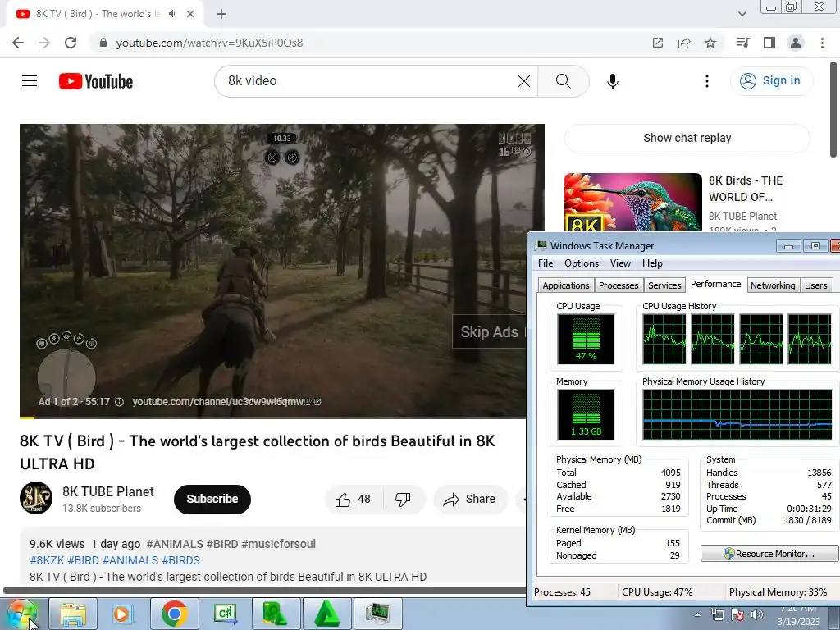Screen dimensions: 840x630
Task: Show chat replay
Action: click(x=687, y=138)
